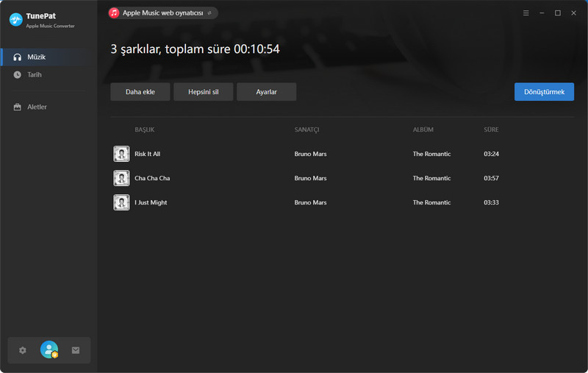Open the mail feedback envelope icon
The image size is (588, 373).
click(x=76, y=351)
